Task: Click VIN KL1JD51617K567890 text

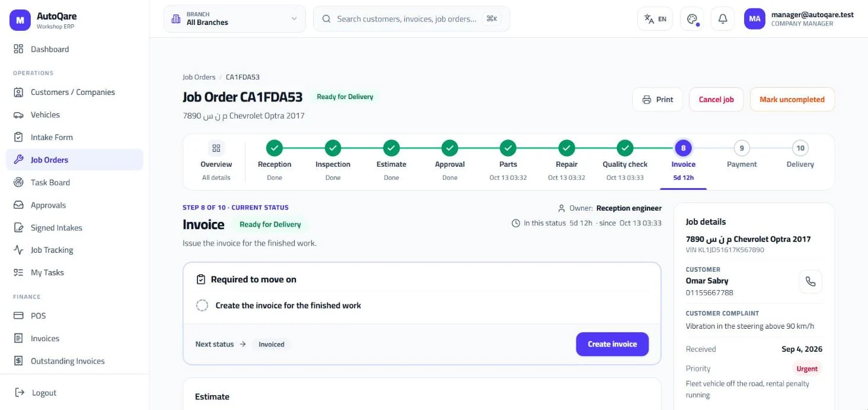Action: [725, 250]
